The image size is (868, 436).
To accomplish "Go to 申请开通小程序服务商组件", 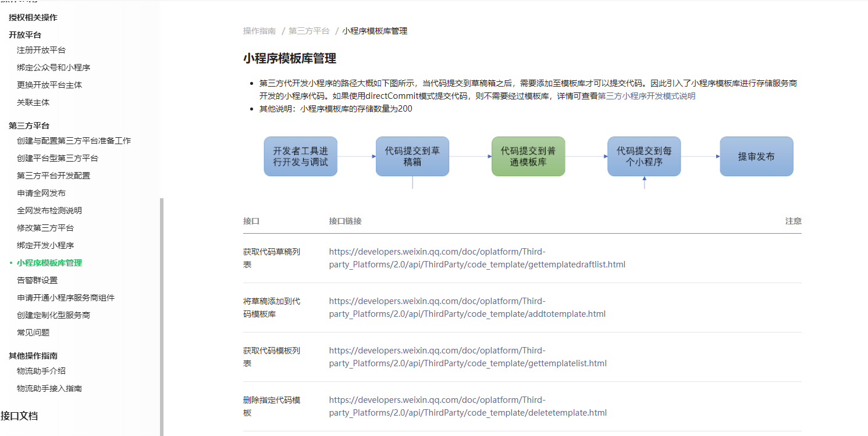I will 66,298.
